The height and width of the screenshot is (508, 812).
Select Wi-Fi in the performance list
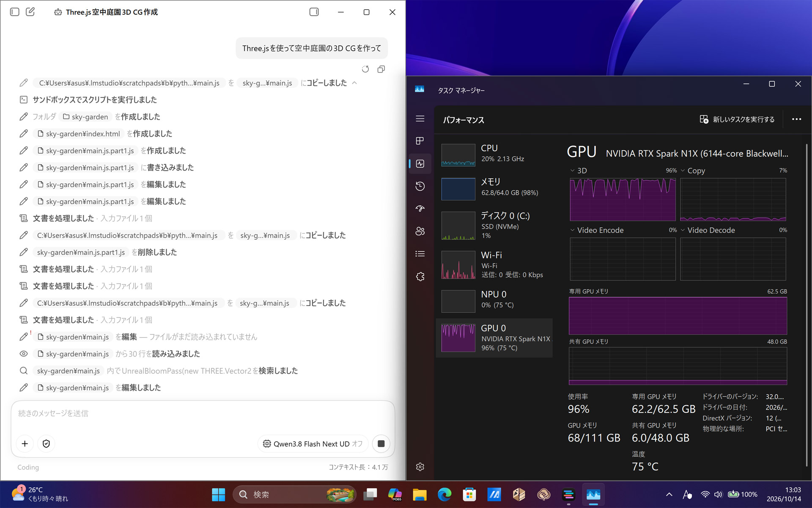pyautogui.click(x=494, y=265)
